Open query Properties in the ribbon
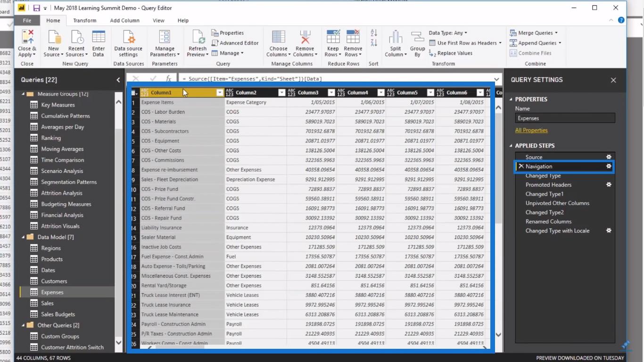644x362 pixels. point(228,33)
